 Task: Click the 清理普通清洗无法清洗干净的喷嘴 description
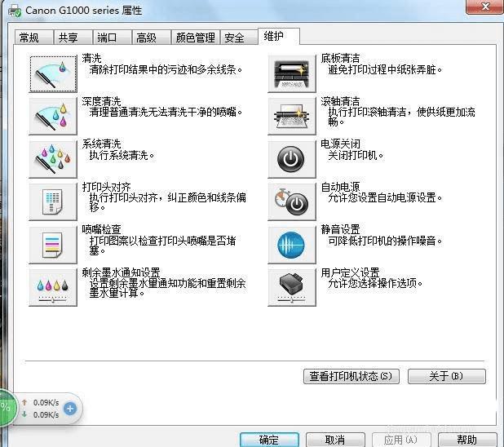point(166,113)
